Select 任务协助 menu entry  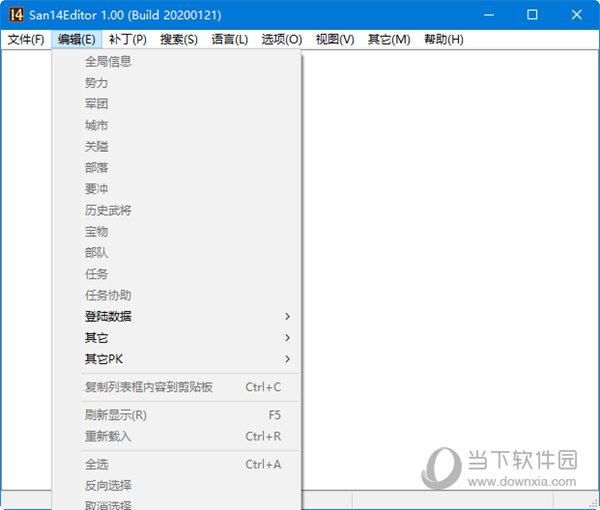click(x=176, y=295)
